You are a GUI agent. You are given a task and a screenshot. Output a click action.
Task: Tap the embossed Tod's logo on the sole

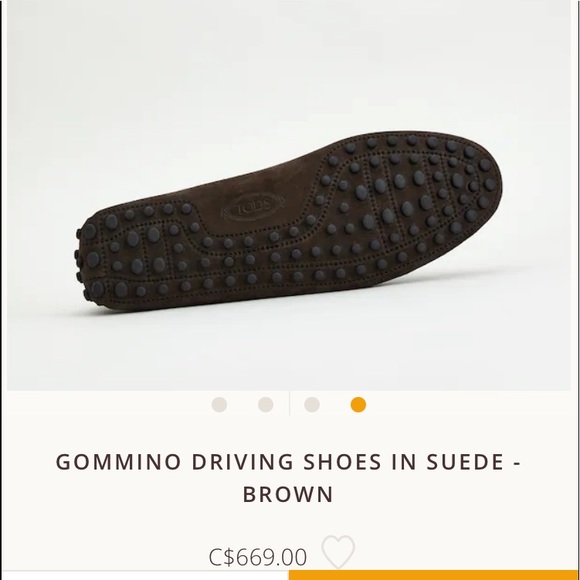pos(252,207)
